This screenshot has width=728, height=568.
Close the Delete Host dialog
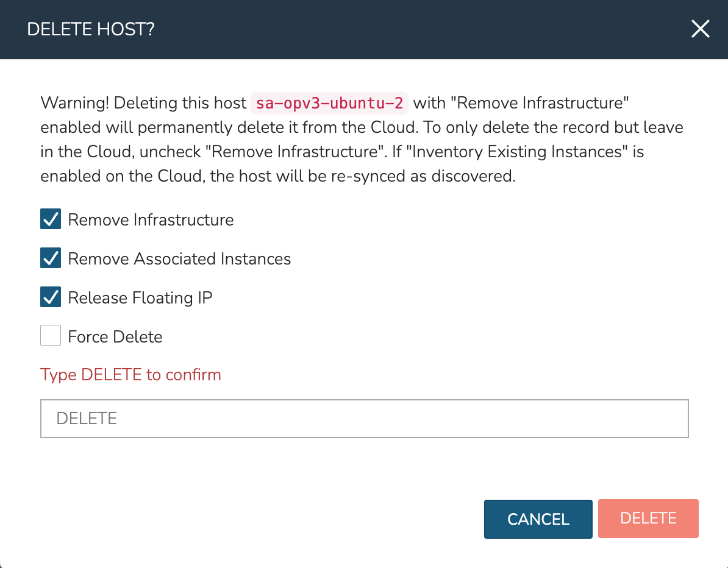(700, 29)
